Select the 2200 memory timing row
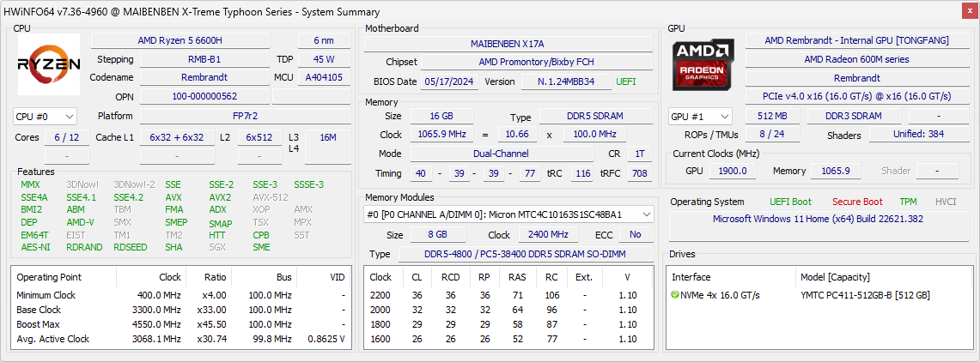The image size is (980, 362). click(507, 295)
